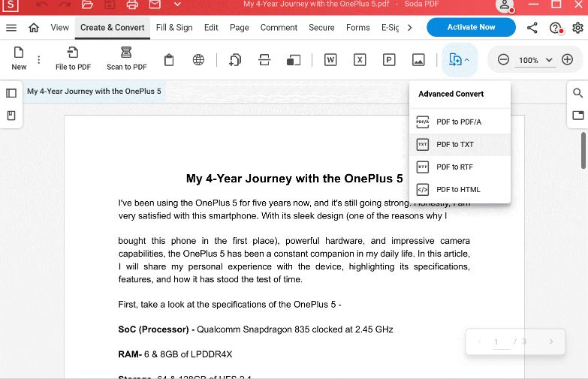
Task: Click the Activate Now button
Action: pyautogui.click(x=471, y=27)
